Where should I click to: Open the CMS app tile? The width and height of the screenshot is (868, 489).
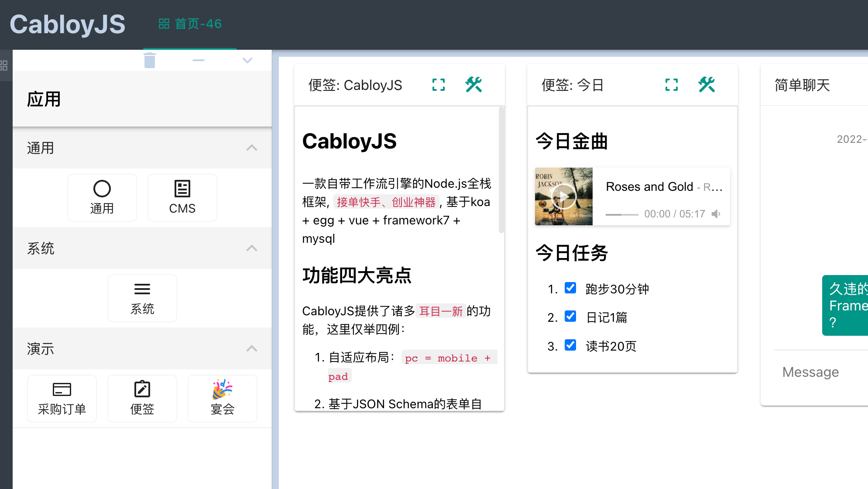pos(182,197)
